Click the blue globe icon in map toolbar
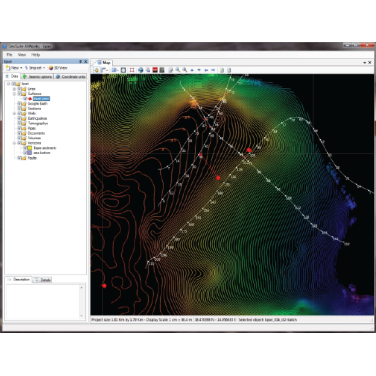 [x=140, y=70]
